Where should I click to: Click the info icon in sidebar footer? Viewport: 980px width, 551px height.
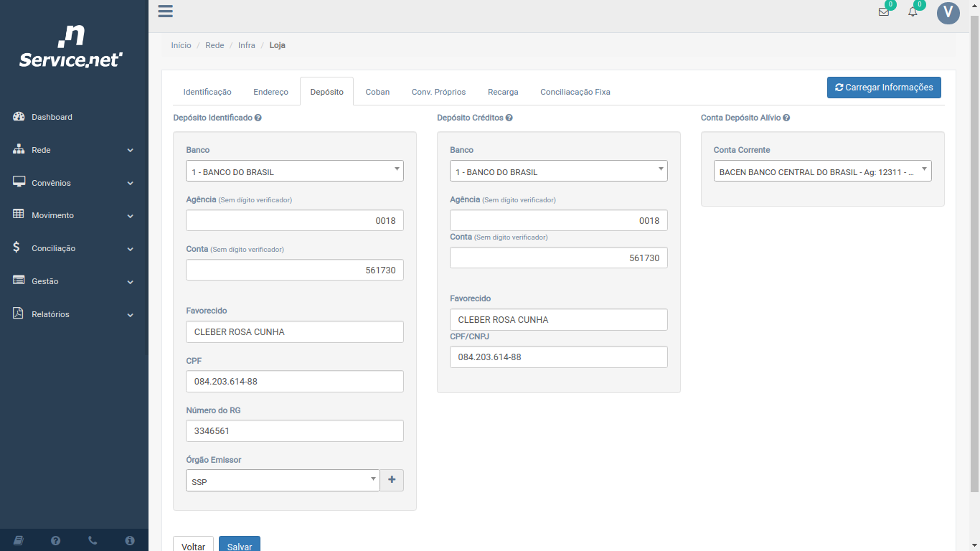tap(130, 540)
